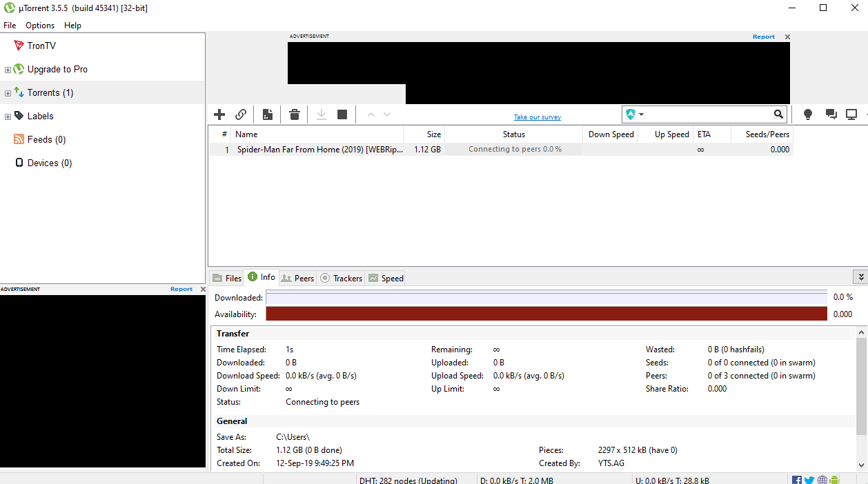Switch to the Peers tab
This screenshot has width=868, height=484.
click(x=297, y=278)
